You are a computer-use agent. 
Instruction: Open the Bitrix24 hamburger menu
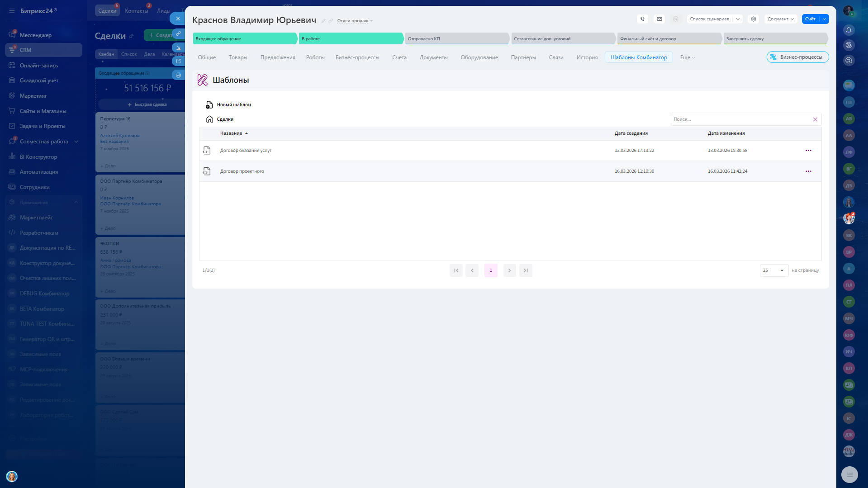pos(12,11)
